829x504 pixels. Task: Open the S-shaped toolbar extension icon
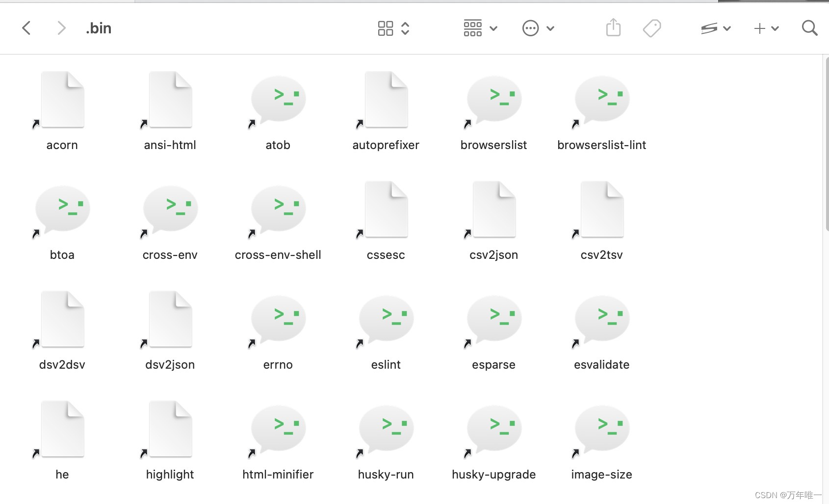(x=709, y=28)
